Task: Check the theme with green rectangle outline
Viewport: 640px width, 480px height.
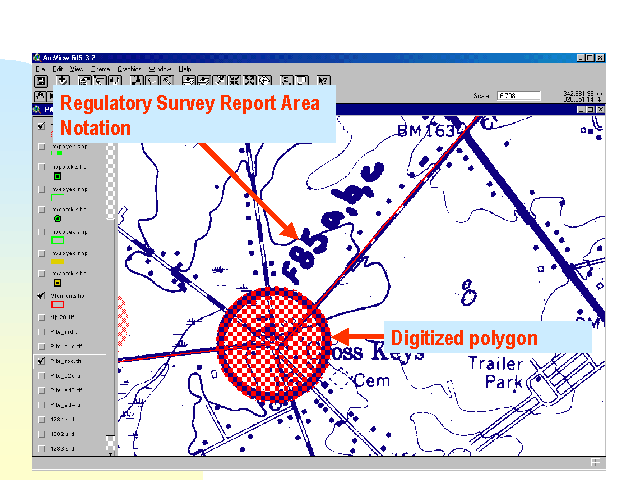Action: click(x=41, y=230)
